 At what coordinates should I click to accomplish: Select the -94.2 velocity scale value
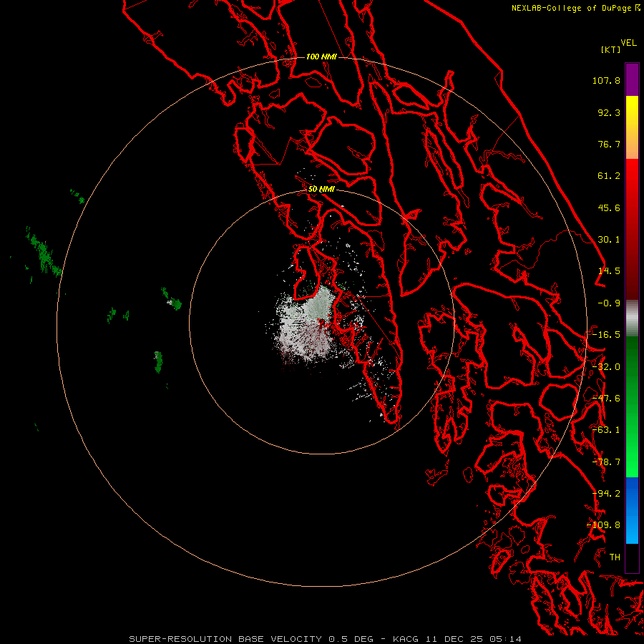[x=606, y=494]
